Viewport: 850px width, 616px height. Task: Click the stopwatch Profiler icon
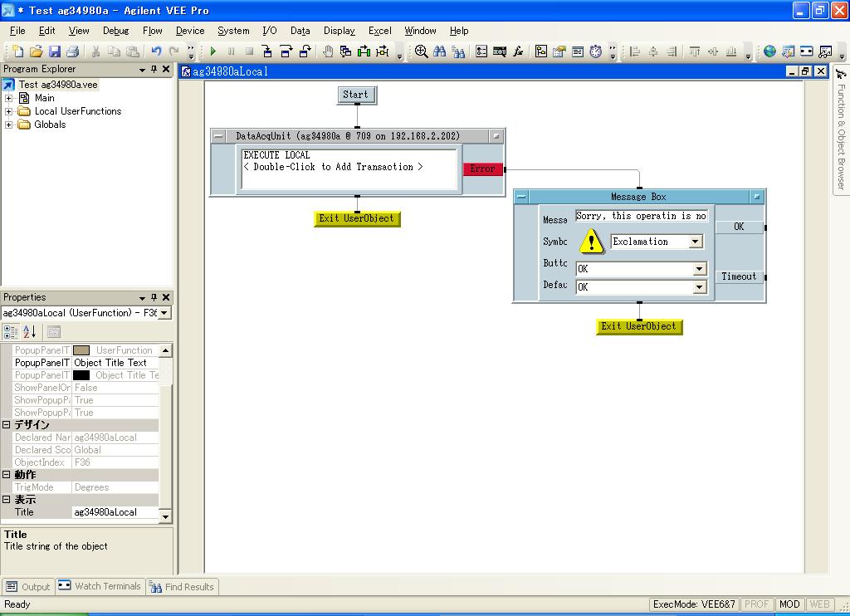tap(595, 51)
